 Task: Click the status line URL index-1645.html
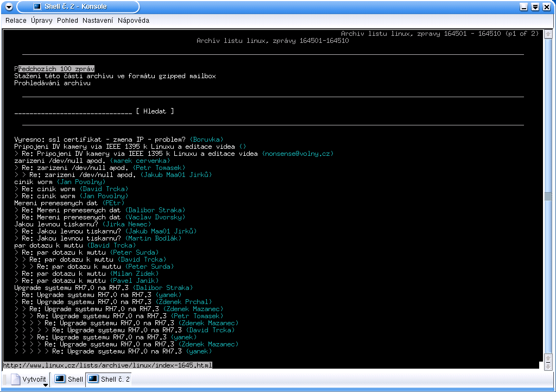click(108, 365)
